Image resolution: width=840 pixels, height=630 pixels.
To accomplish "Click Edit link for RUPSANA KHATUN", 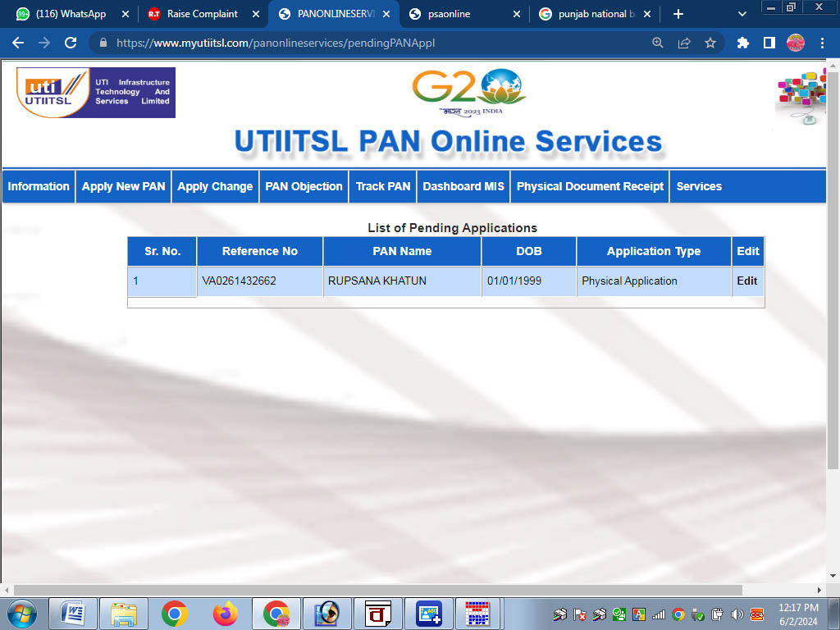I will [746, 281].
